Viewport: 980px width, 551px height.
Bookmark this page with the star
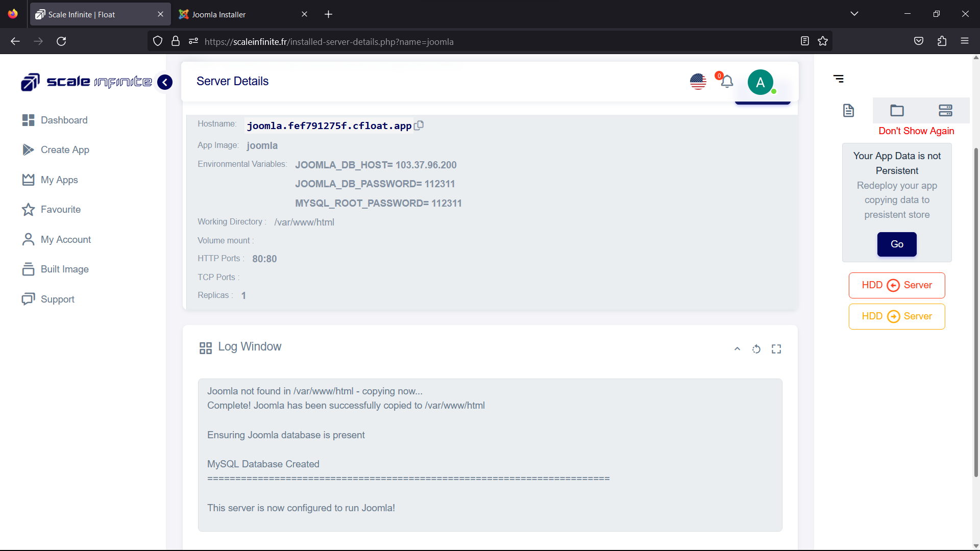point(823,41)
